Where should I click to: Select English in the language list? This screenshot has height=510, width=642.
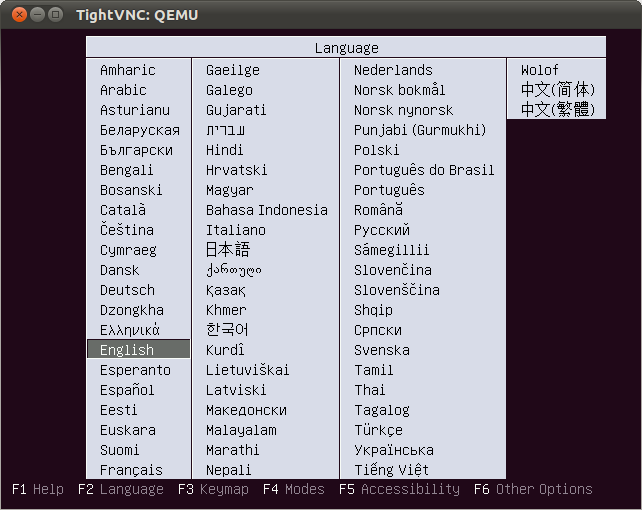(127, 350)
